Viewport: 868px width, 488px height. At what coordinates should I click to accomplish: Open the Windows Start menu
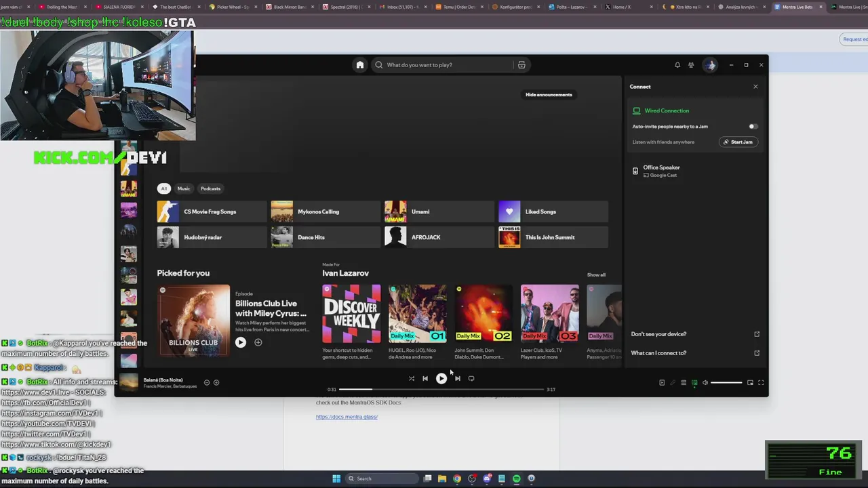tap(336, 479)
